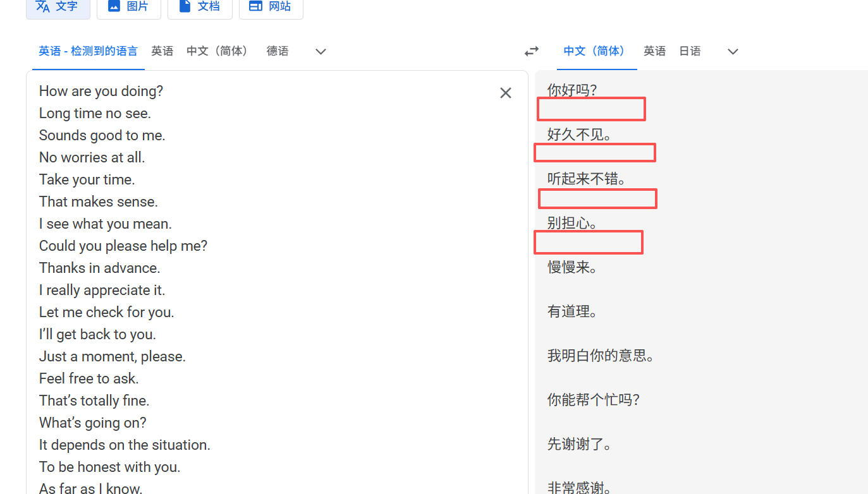The width and height of the screenshot is (868, 494).
Task: Click translated line 你能帮个忙吗？
Action: tap(594, 400)
